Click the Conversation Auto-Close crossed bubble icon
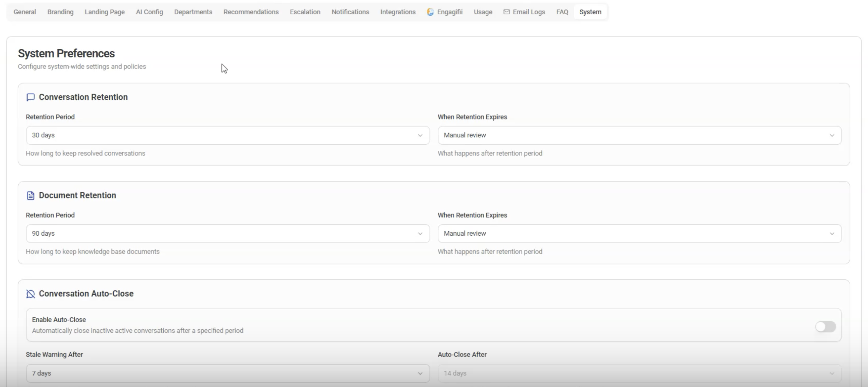Screen dimensions: 868x387 31,294
